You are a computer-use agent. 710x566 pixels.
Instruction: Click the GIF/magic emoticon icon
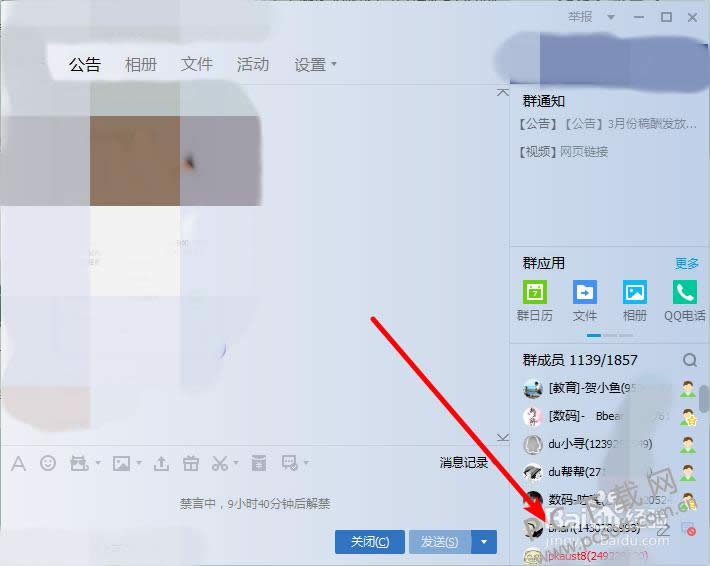[x=79, y=463]
